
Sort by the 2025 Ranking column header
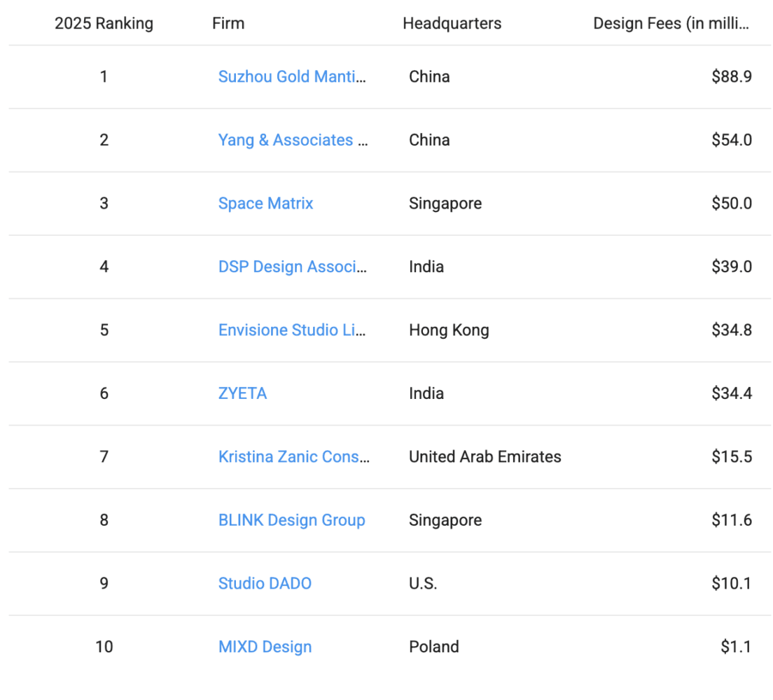click(x=104, y=23)
